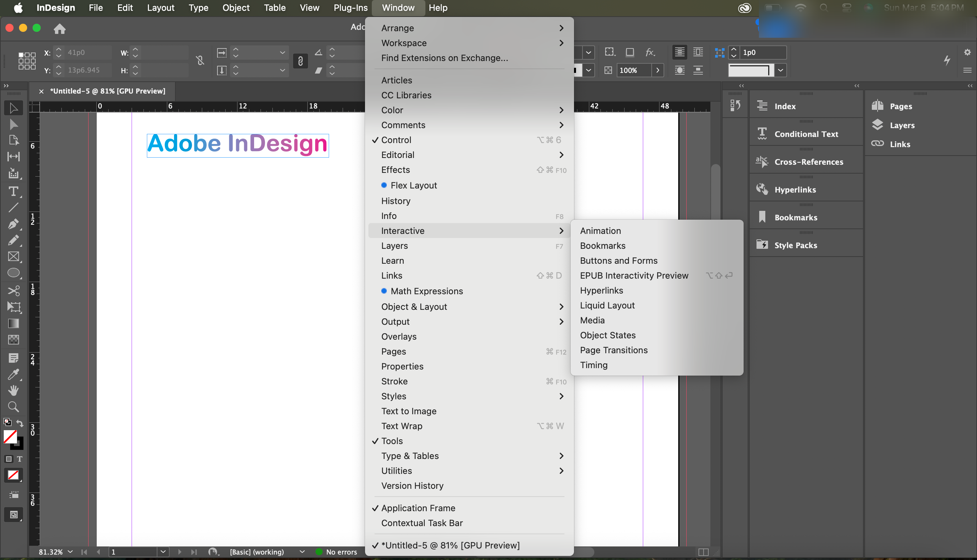Toggle Application Frame option
977x560 pixels.
pyautogui.click(x=418, y=508)
